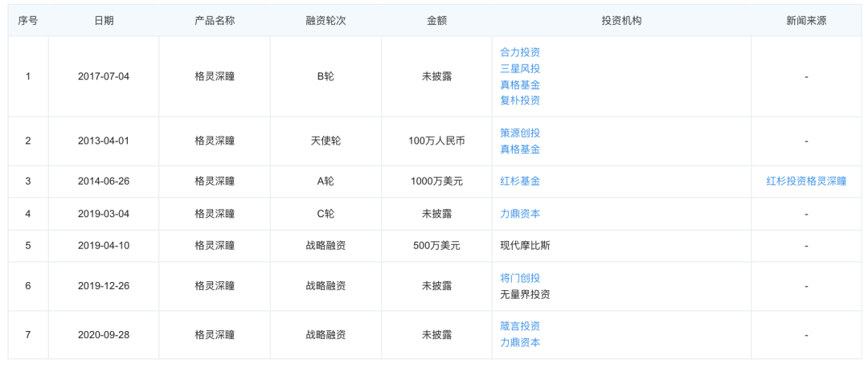The height and width of the screenshot is (368, 868).
Task: Select 格灵深瞳 in the 2019-12-26 row
Action: [x=215, y=286]
